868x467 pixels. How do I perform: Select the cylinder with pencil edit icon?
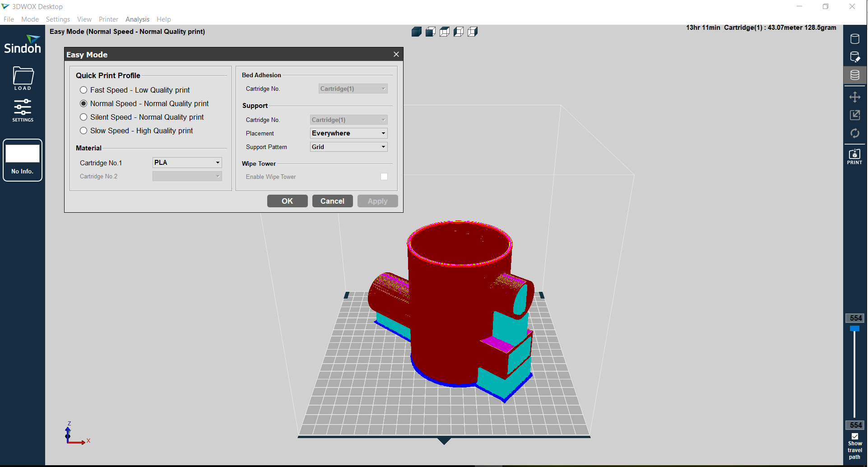pyautogui.click(x=854, y=57)
